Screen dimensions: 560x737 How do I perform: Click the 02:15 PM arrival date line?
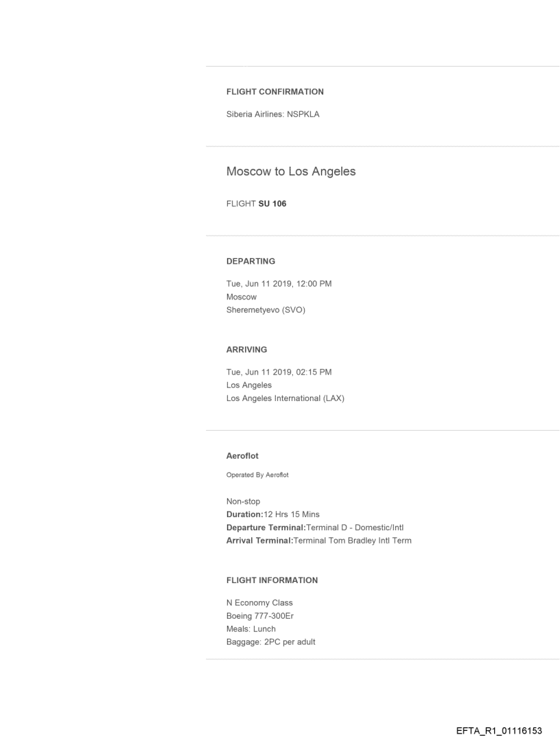[279, 372]
